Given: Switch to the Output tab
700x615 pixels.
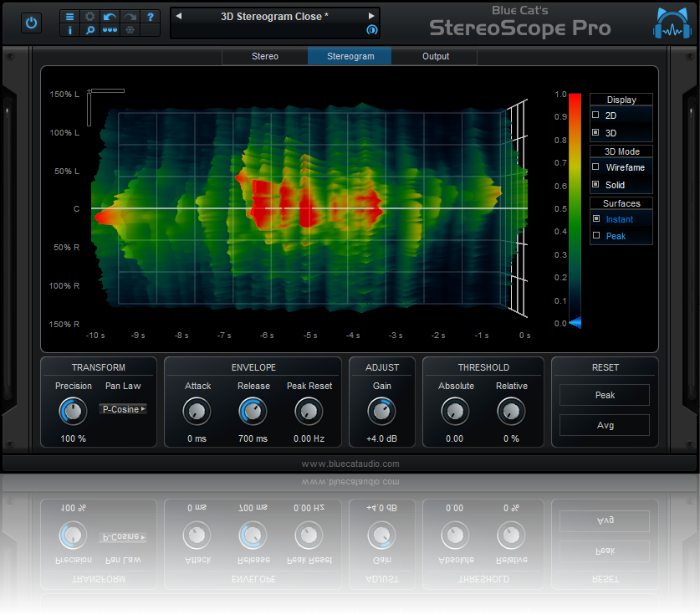Looking at the screenshot, I should tap(435, 56).
